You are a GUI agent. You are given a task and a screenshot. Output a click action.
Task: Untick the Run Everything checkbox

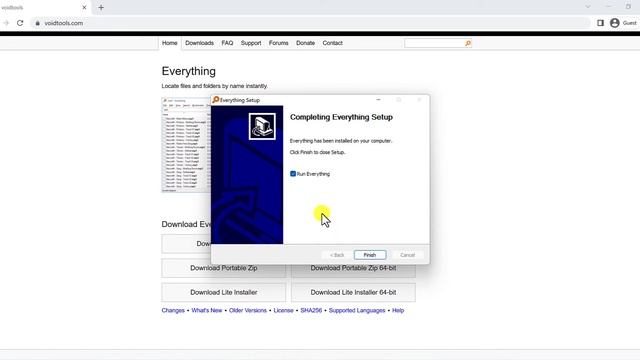click(x=293, y=173)
